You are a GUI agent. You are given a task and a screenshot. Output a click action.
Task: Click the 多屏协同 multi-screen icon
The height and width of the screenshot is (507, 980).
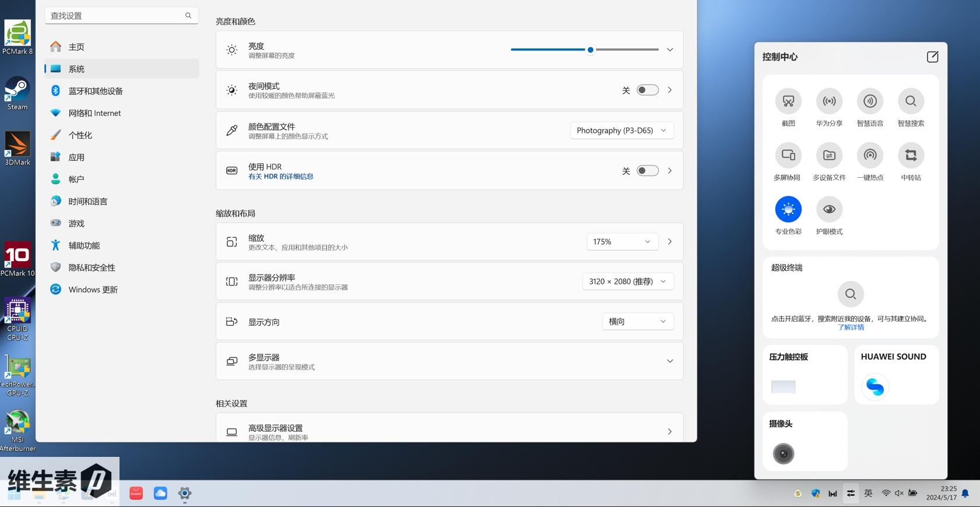click(x=788, y=156)
